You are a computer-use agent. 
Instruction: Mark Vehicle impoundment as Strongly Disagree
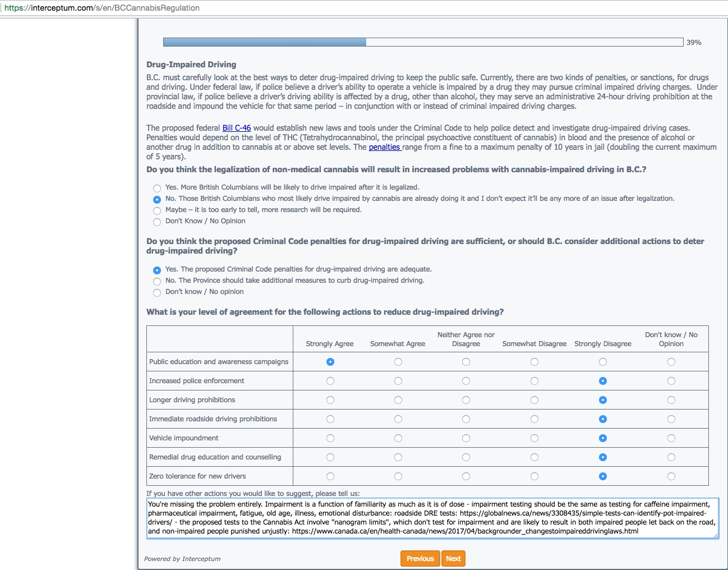pos(603,438)
